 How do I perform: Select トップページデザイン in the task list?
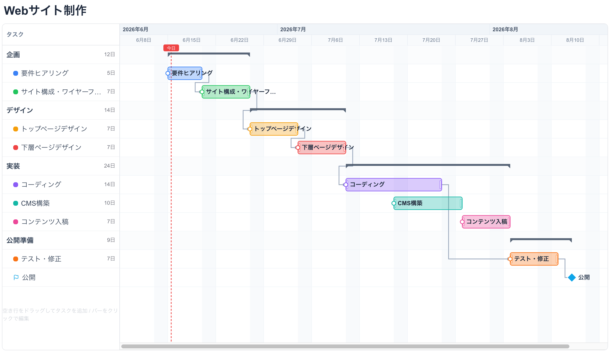(61, 129)
